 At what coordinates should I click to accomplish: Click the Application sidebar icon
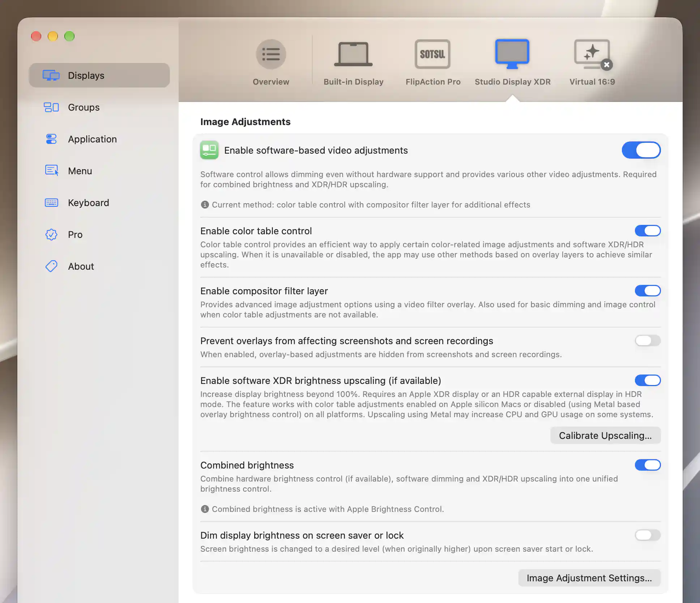pyautogui.click(x=51, y=139)
